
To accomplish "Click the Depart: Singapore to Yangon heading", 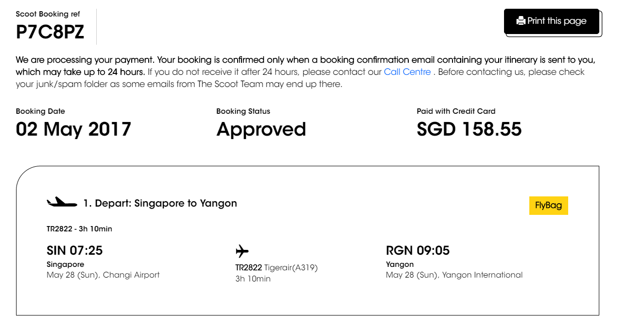I will tap(160, 203).
